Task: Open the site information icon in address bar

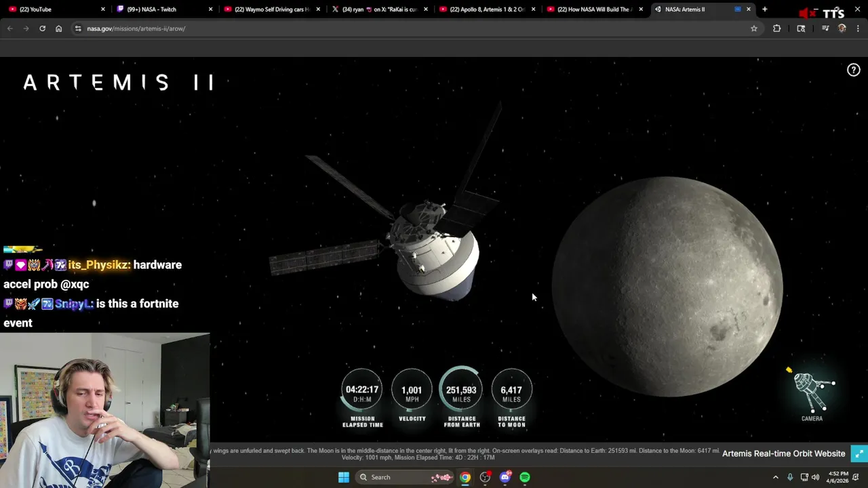Action: [78, 28]
